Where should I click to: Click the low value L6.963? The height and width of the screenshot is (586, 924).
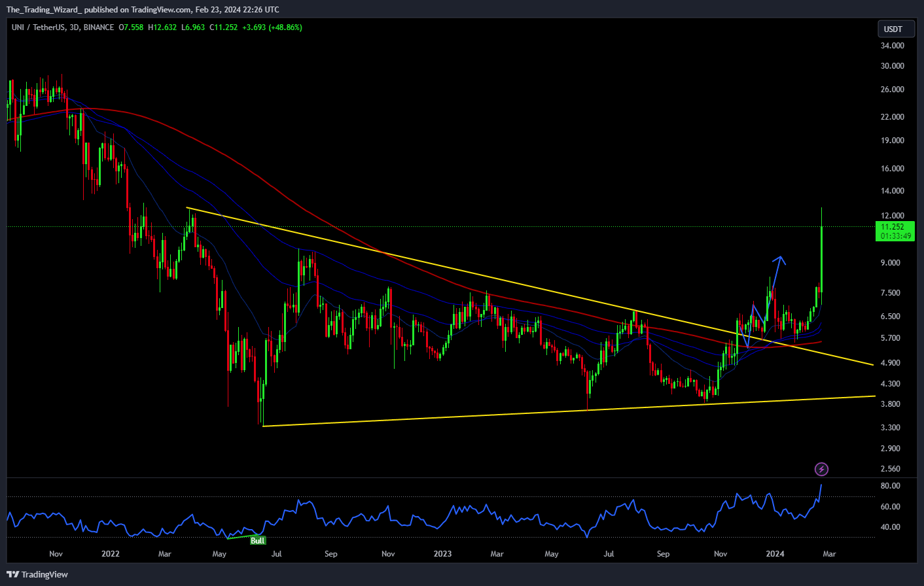pos(193,27)
